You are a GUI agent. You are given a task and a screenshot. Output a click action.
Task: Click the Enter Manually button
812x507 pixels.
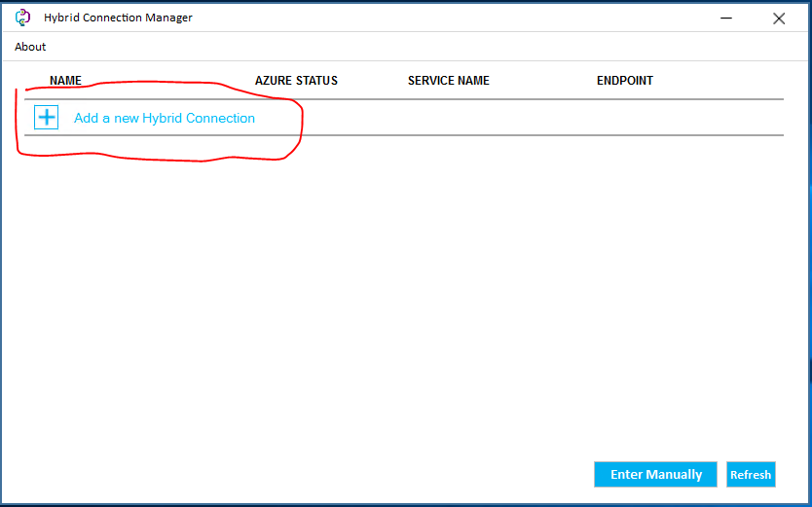655,475
